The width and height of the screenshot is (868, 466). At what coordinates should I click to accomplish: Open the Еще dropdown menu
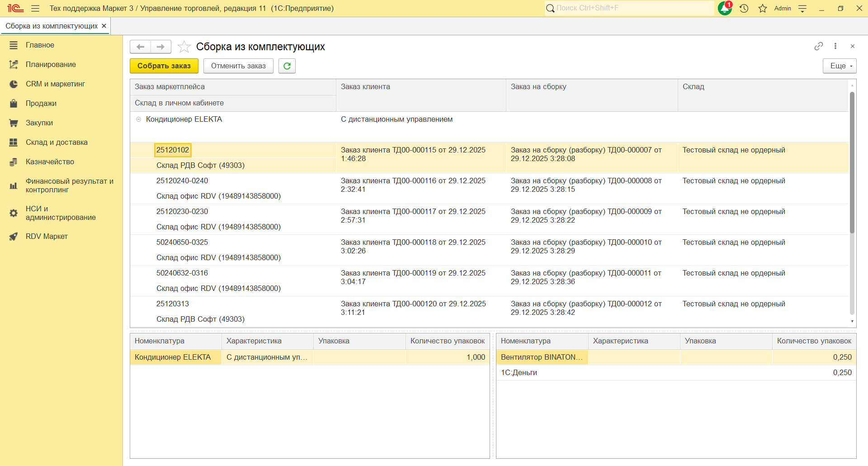pyautogui.click(x=840, y=66)
